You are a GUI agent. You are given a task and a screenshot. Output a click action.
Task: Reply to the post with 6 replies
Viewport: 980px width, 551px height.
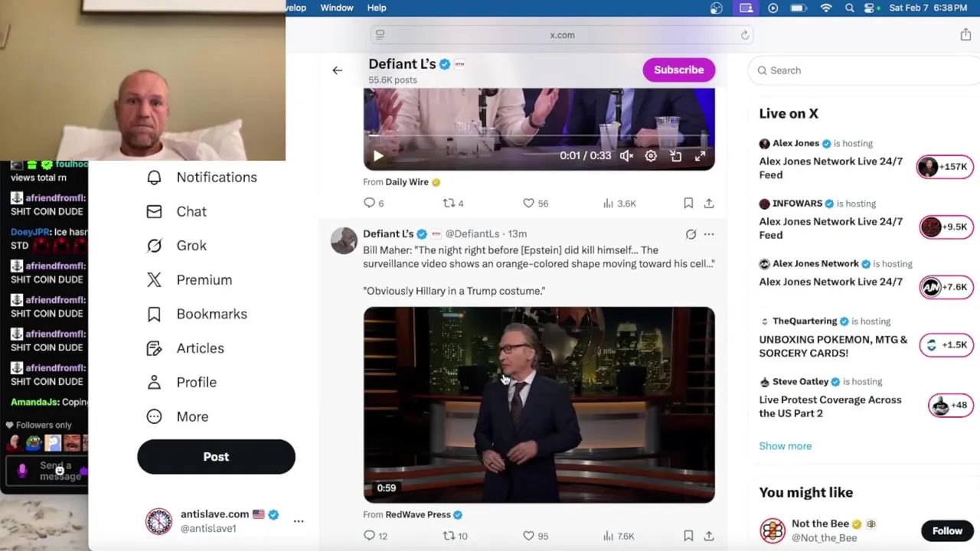click(374, 204)
